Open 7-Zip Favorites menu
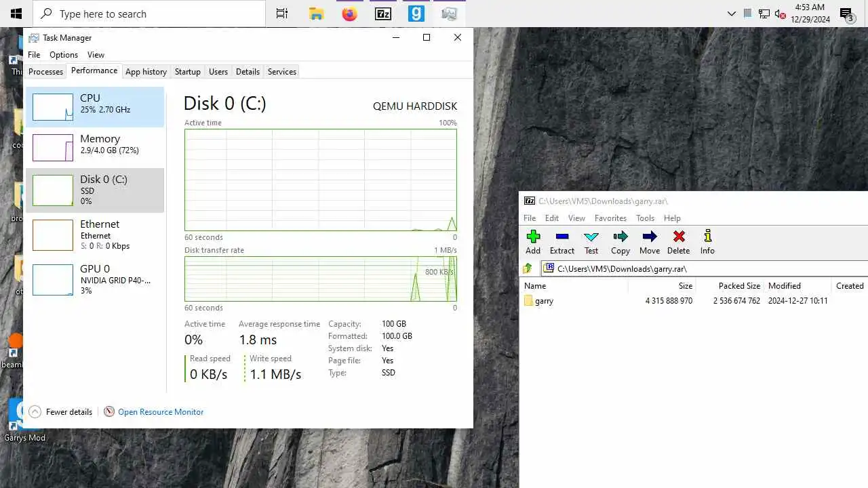The width and height of the screenshot is (868, 488). click(x=610, y=218)
